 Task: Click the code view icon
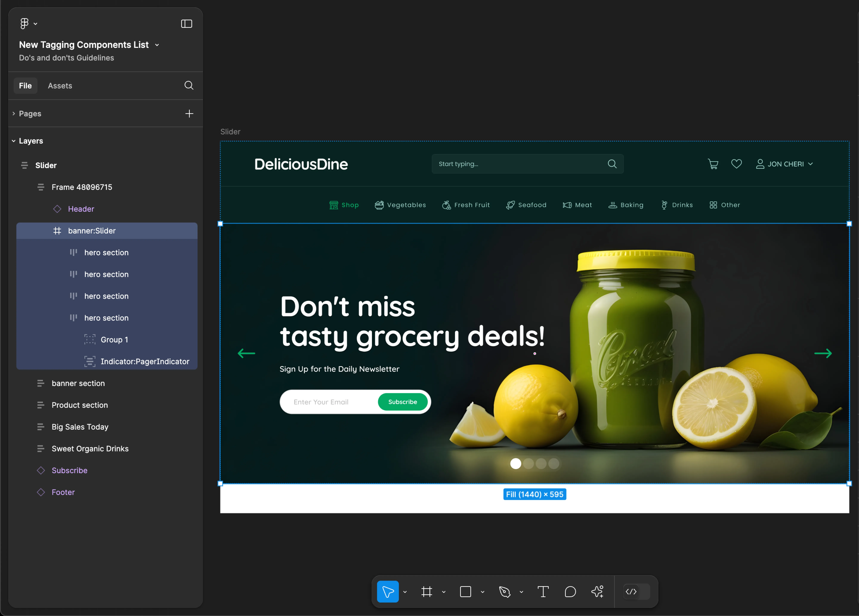tap(632, 591)
